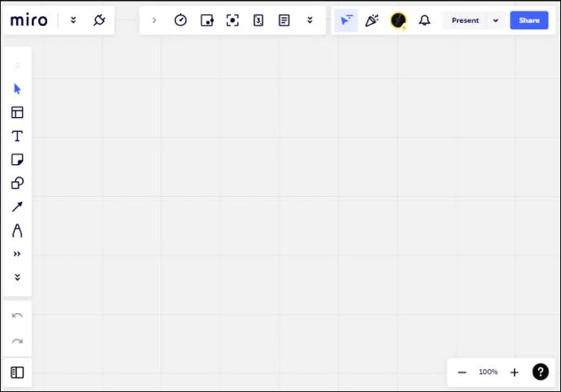
Task: Open the notifications bell
Action: coord(424,20)
